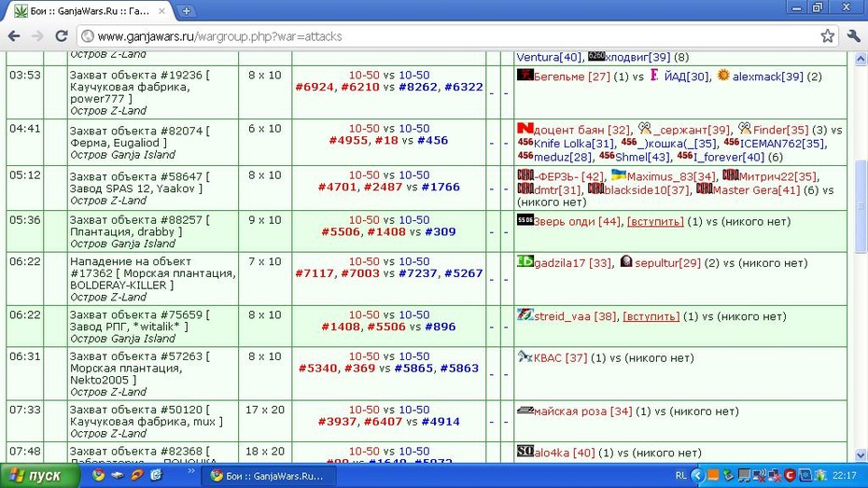
Task: Join battle via вступить next to Зверь олди
Action: tap(655, 222)
